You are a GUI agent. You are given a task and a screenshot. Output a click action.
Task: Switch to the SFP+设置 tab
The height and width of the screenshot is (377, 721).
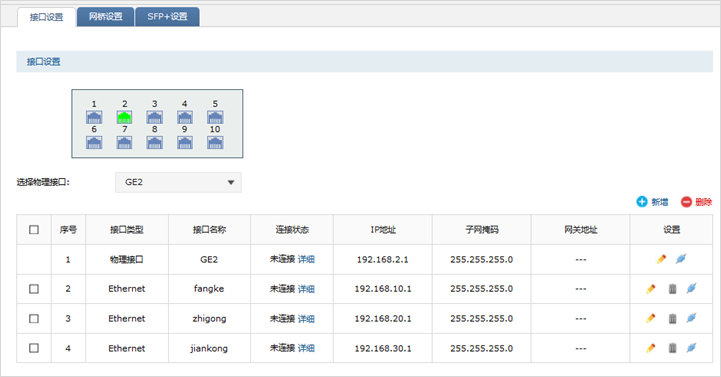167,17
